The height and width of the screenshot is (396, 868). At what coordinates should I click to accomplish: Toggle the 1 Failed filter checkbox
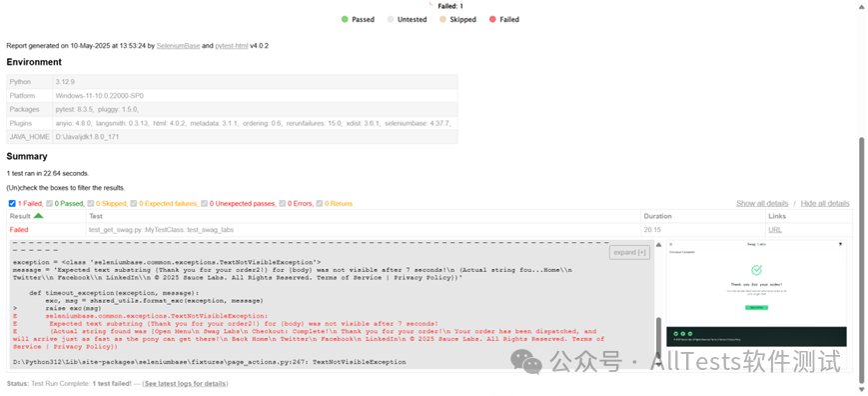coord(12,204)
